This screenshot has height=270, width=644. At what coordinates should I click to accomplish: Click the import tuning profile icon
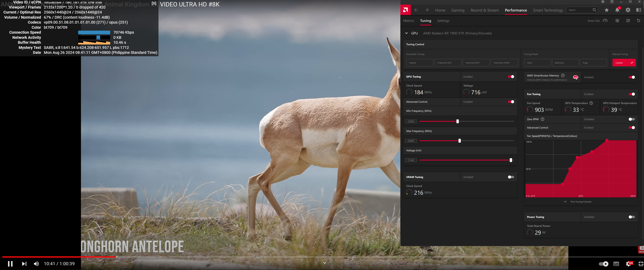[x=617, y=21]
